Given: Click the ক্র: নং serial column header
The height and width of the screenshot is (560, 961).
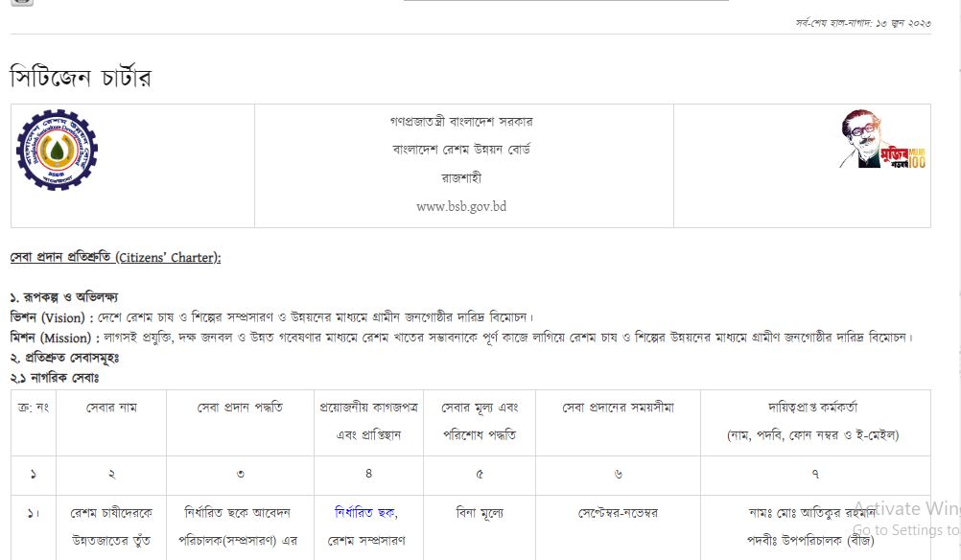Looking at the screenshot, I should (34, 408).
